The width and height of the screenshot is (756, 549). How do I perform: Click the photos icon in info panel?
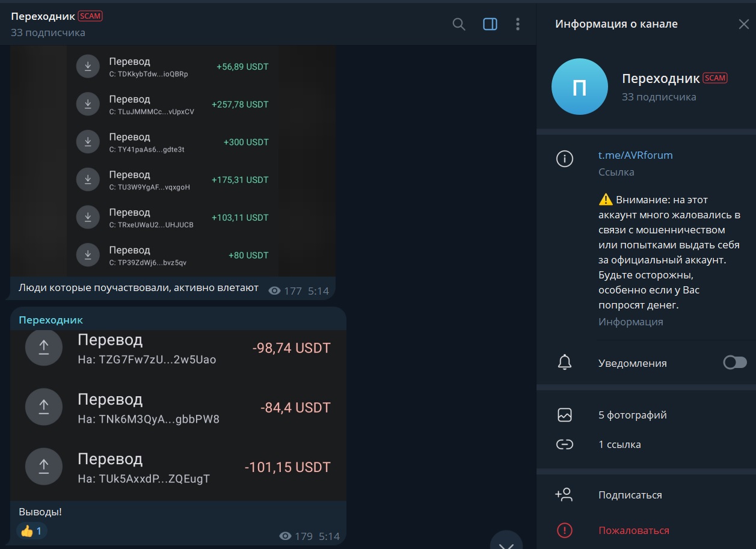tap(564, 415)
